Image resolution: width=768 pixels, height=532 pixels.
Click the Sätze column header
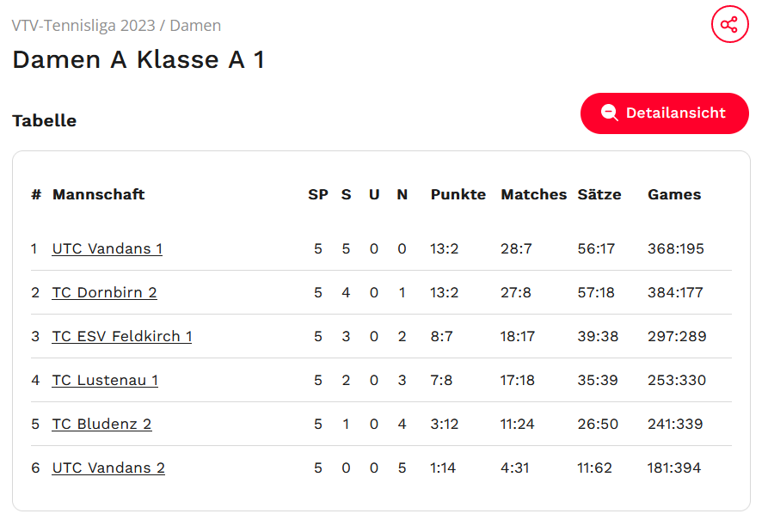tap(599, 194)
